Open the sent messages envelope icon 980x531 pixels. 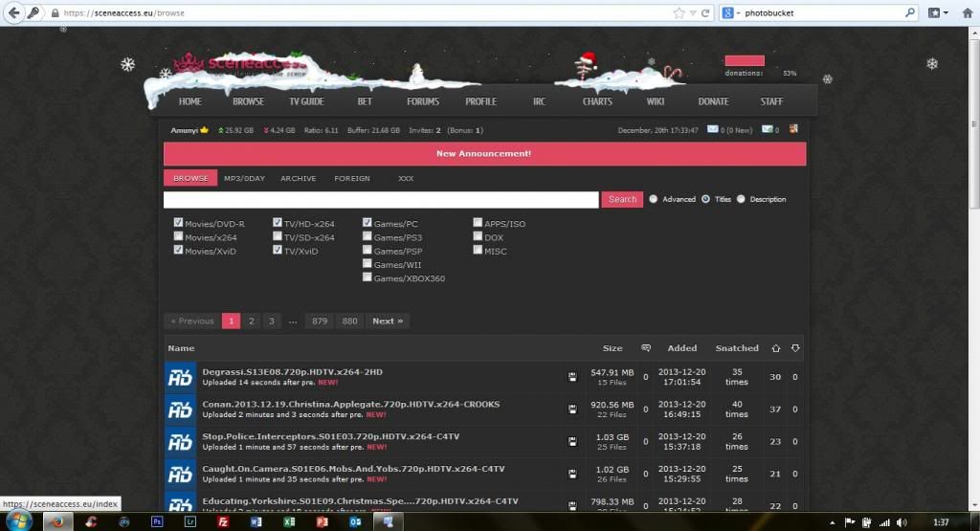tap(767, 129)
